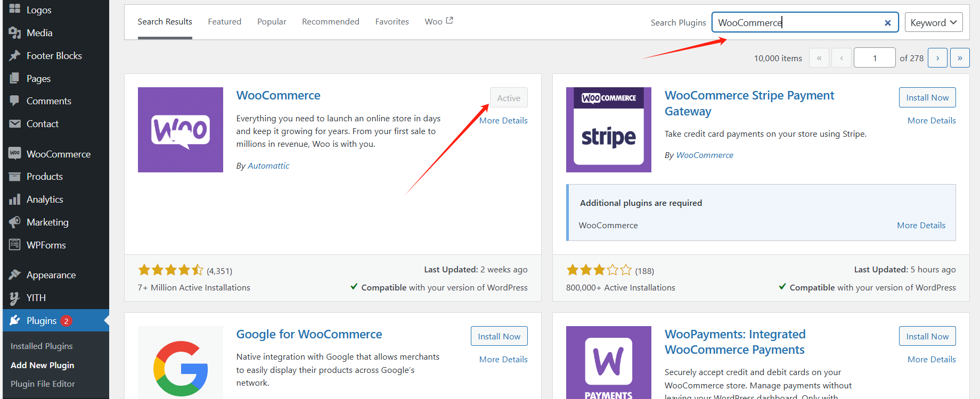Viewport: 980px width, 399px height.
Task: Go to the next results page
Action: pyautogui.click(x=937, y=58)
